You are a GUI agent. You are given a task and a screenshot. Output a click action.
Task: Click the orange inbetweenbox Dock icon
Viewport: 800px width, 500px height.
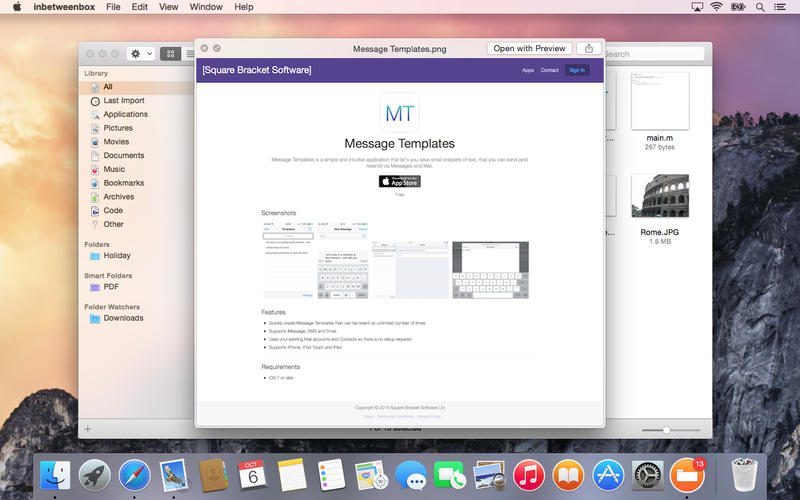(687, 476)
